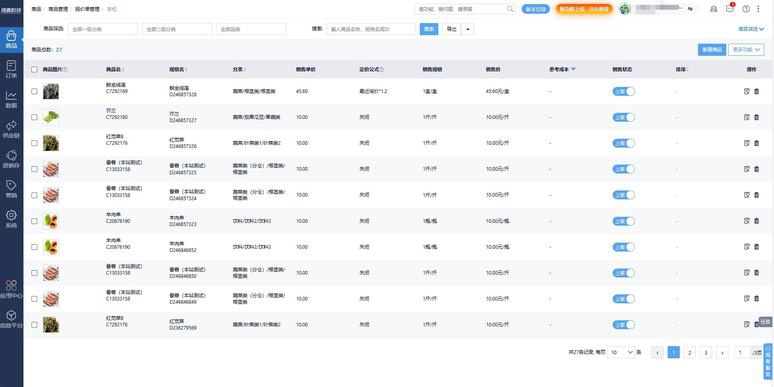774x387 pixels.
Task: Tick checkbox for row D246857326
Action: click(34, 143)
